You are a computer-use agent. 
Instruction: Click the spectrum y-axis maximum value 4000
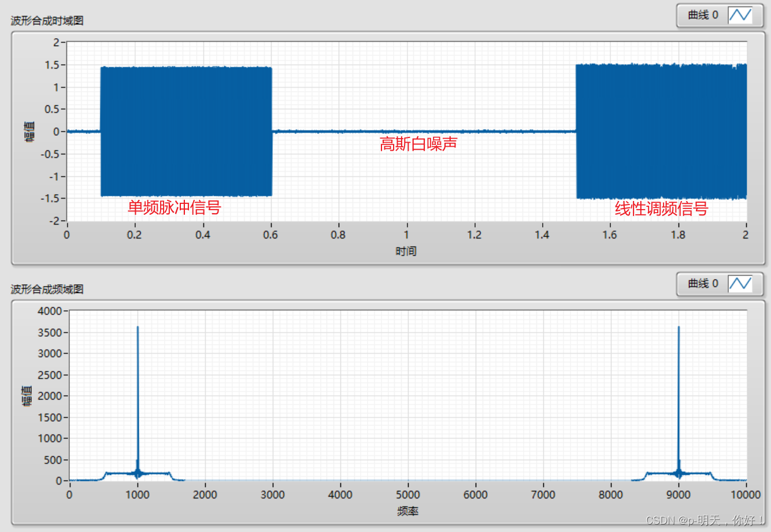pyautogui.click(x=50, y=311)
